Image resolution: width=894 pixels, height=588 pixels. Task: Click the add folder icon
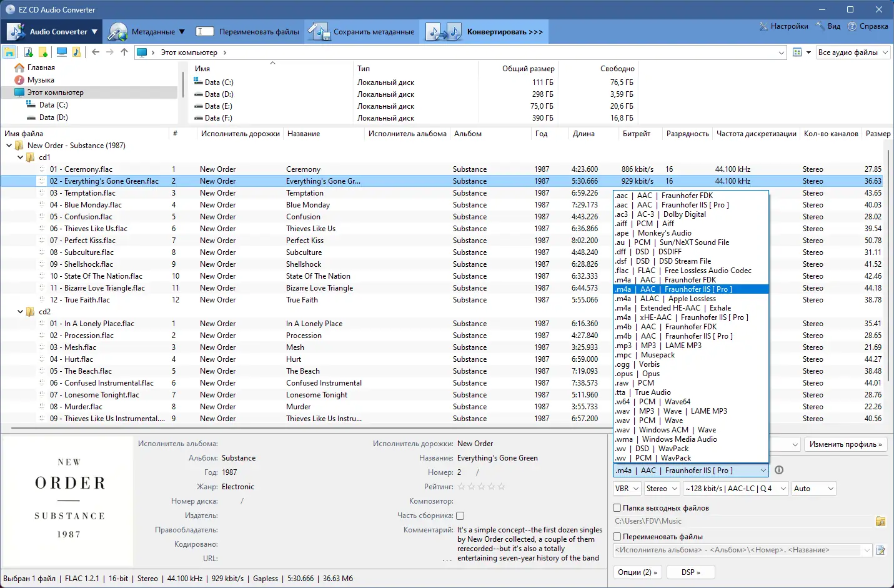click(43, 52)
